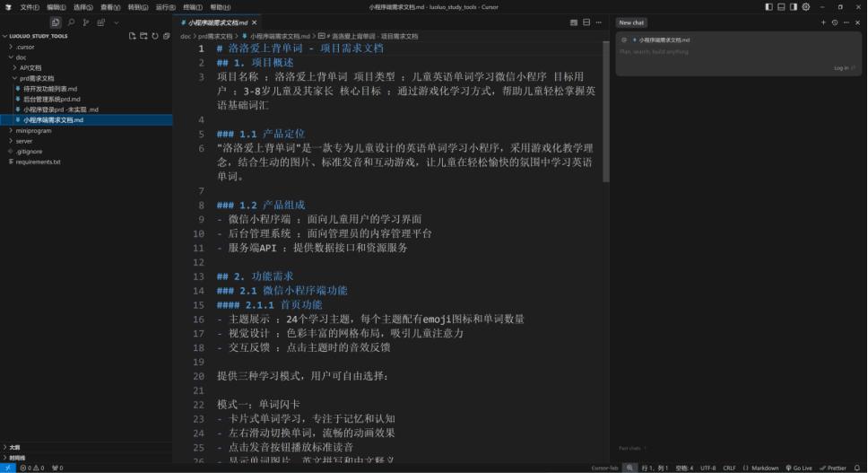Open the Source Control view icon
The image size is (868, 473).
coord(86,22)
